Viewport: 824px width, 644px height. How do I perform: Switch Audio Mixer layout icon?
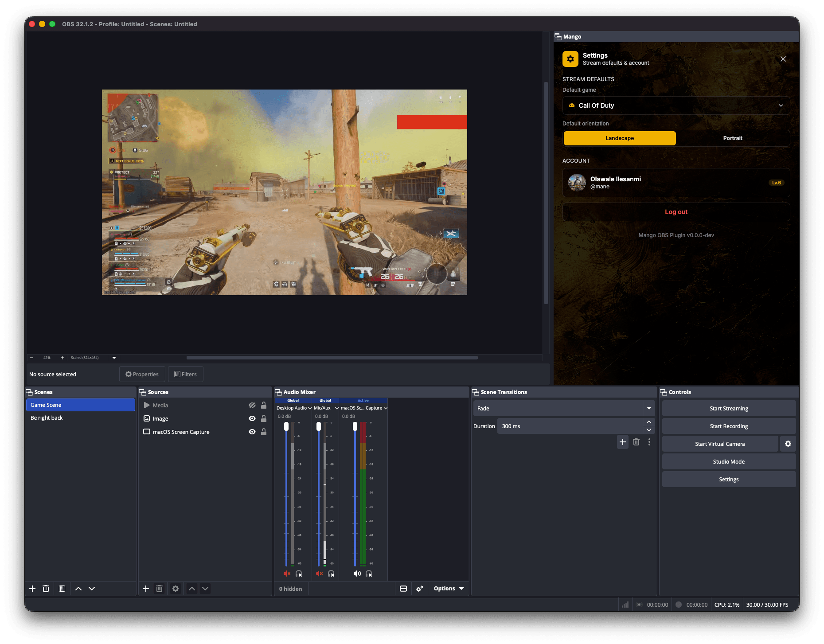click(403, 589)
